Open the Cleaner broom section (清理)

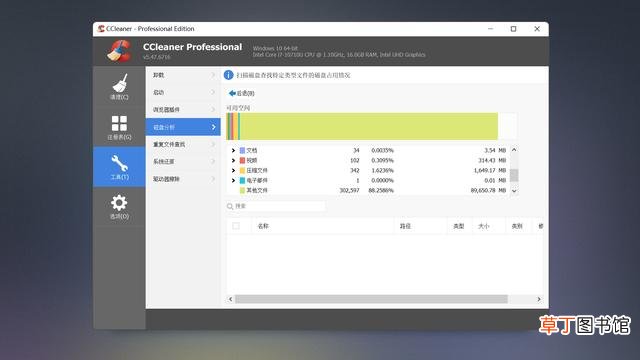119,87
